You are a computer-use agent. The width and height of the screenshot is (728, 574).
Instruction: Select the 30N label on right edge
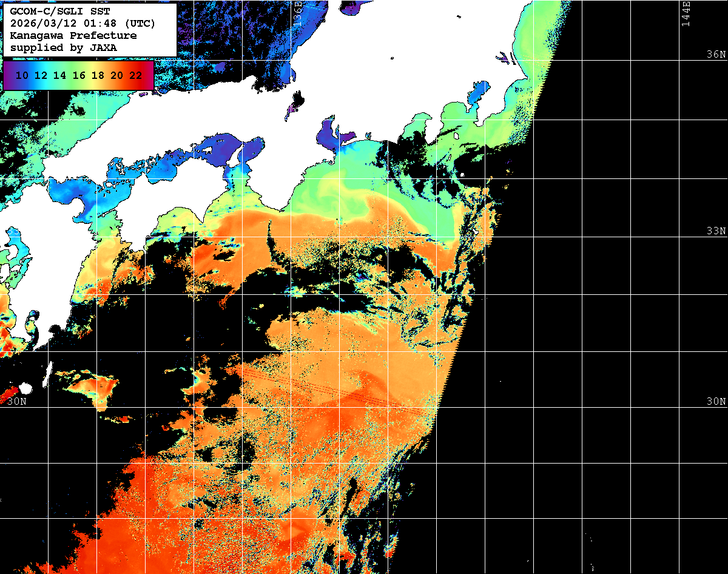point(716,402)
